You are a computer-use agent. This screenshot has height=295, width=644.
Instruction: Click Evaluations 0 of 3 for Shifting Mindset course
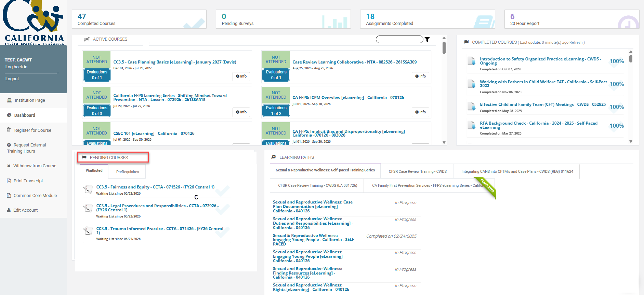click(x=97, y=111)
